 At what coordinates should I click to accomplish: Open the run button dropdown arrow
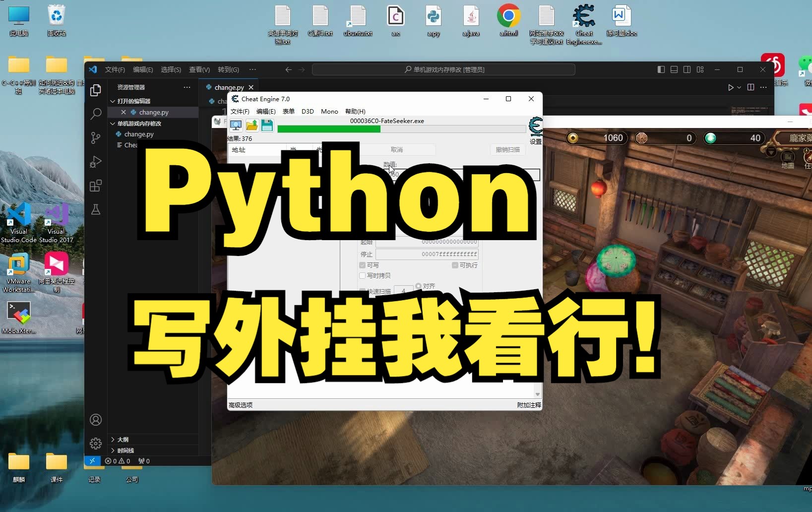coord(740,87)
